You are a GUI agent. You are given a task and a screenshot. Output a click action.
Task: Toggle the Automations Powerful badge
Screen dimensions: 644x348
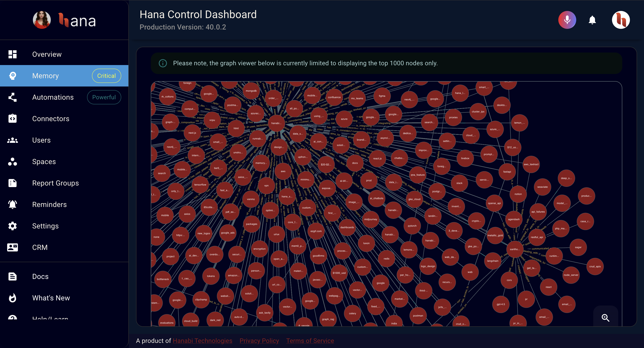coord(104,97)
